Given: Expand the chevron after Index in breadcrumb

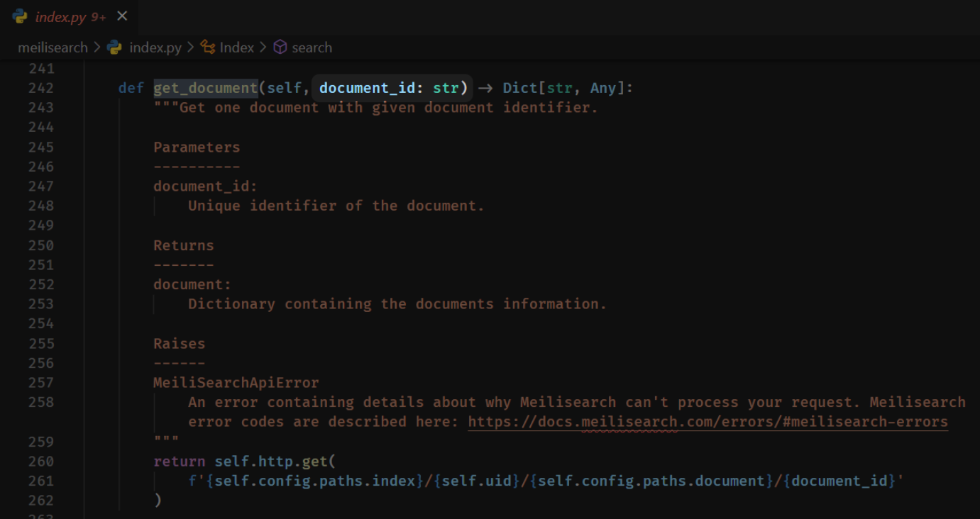Looking at the screenshot, I should click(263, 48).
